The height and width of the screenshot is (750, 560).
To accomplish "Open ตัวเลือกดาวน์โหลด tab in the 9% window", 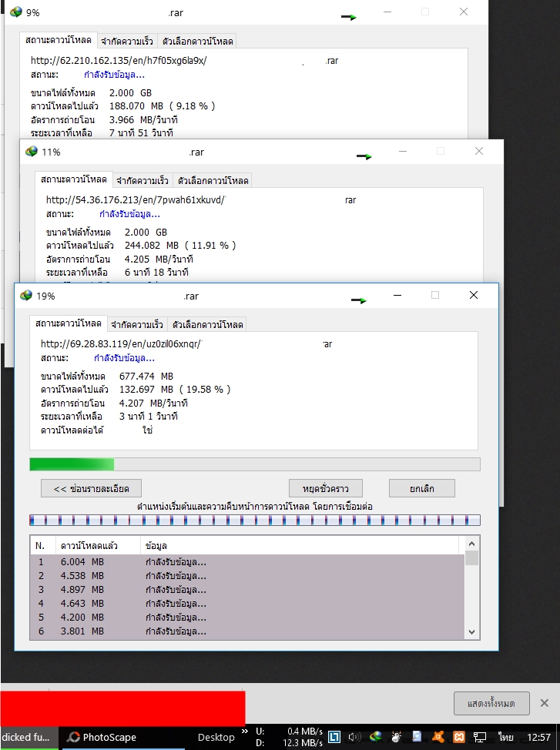I will tap(198, 42).
